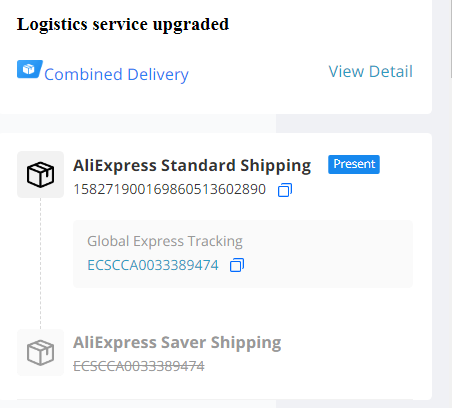This screenshot has width=452, height=408.
Task: Click the dashed timeline connector between shipments
Action: pyautogui.click(x=41, y=263)
